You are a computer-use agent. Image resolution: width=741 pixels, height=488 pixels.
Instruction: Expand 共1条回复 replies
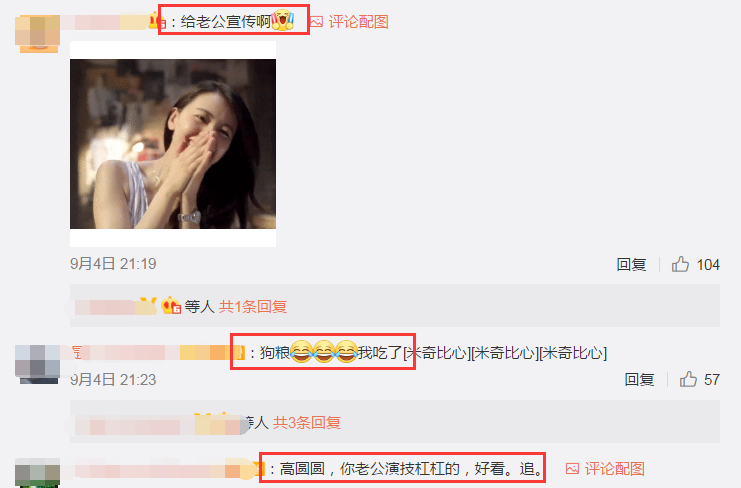(253, 307)
